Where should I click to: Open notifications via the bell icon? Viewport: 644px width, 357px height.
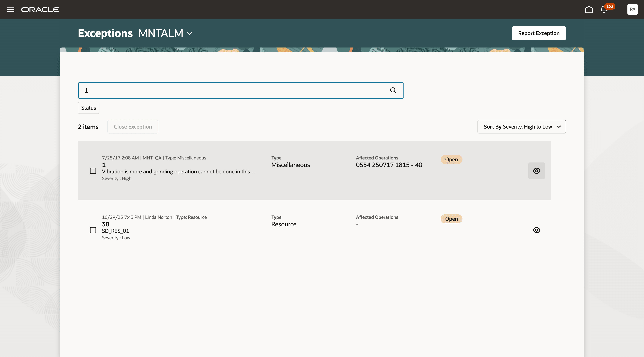tap(604, 10)
